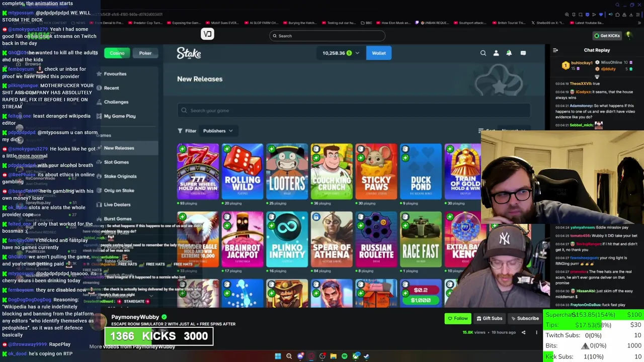Select Burst Games in the sidebar
644x362 pixels.
[117, 219]
